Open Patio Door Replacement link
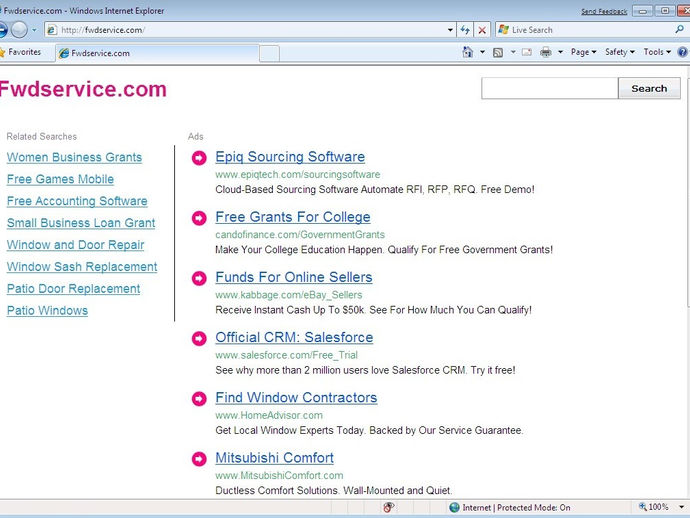This screenshot has width=690, height=518. tap(73, 289)
